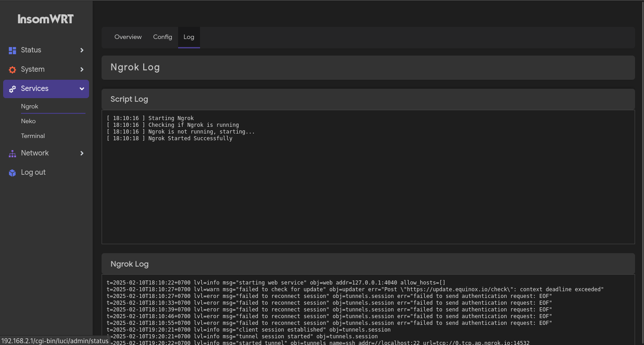
Task: Open the System sidebar menu
Action: [x=46, y=69]
